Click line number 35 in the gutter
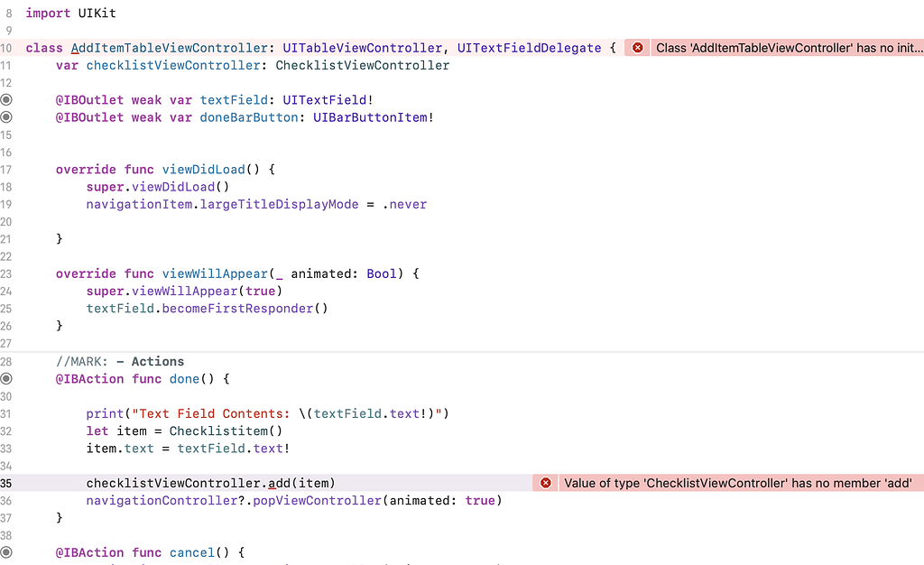Viewport: 924px width, 565px height. (6, 483)
